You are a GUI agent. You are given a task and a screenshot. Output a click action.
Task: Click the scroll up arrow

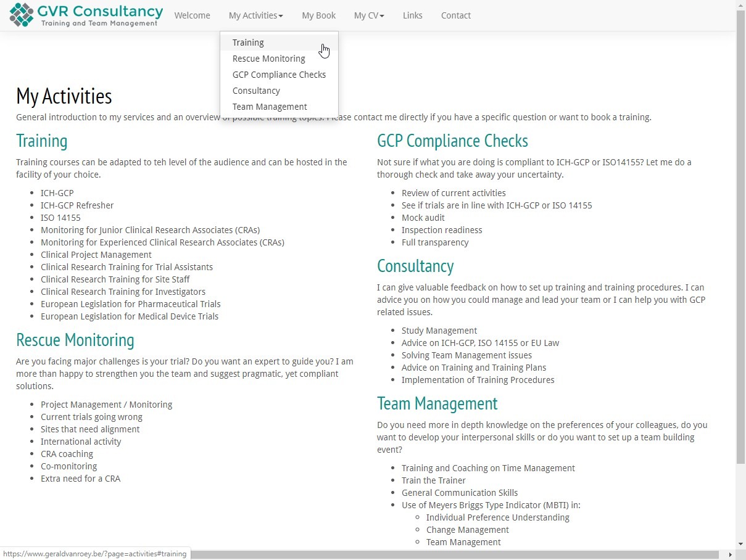pyautogui.click(x=740, y=4)
